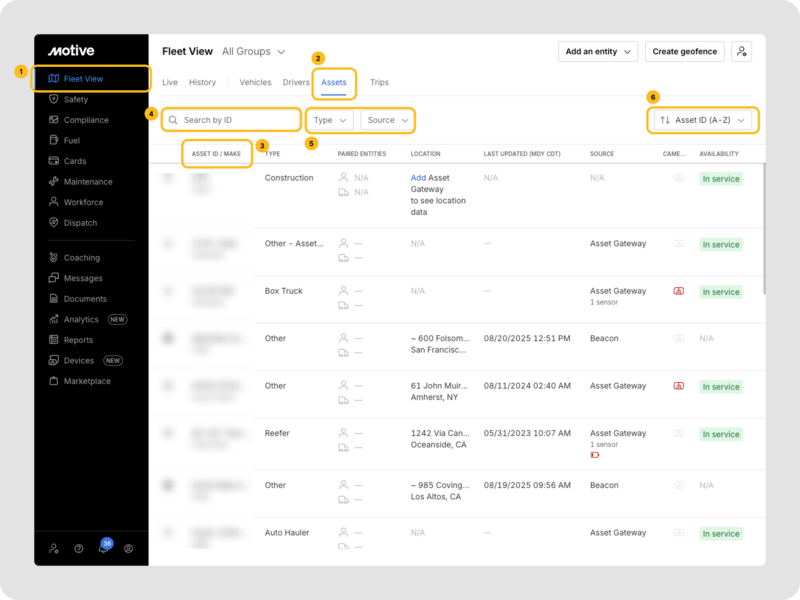Click the LOCATION column header
This screenshot has height=600, width=800.
coord(426,154)
